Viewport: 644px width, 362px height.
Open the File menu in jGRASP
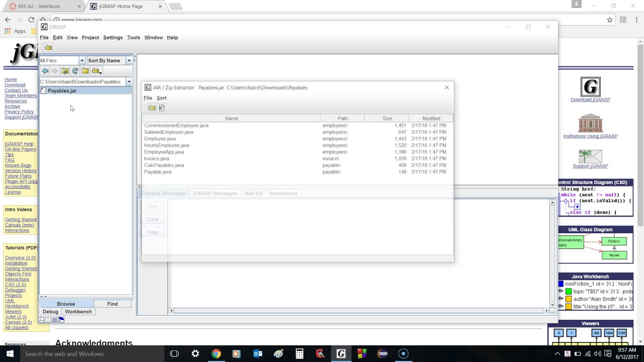click(x=44, y=38)
